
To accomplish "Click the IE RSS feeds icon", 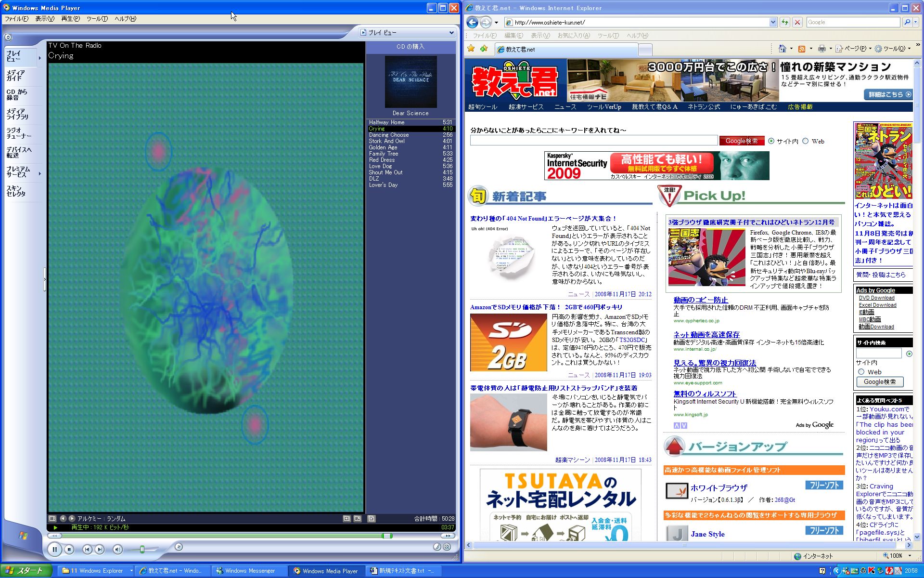I will tap(802, 49).
